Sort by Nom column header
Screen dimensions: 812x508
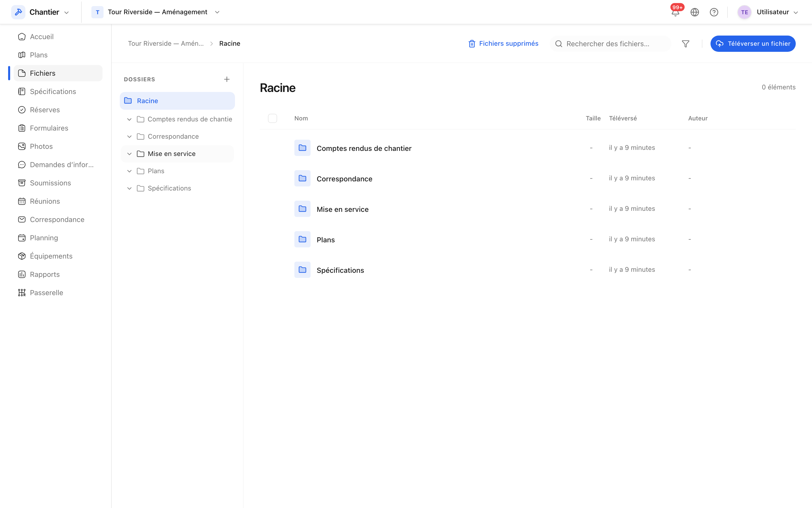(301, 118)
